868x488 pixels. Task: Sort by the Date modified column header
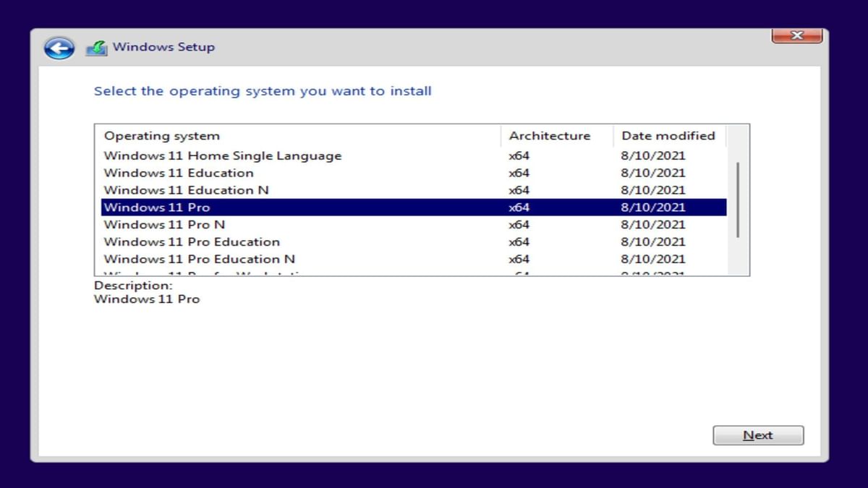668,135
